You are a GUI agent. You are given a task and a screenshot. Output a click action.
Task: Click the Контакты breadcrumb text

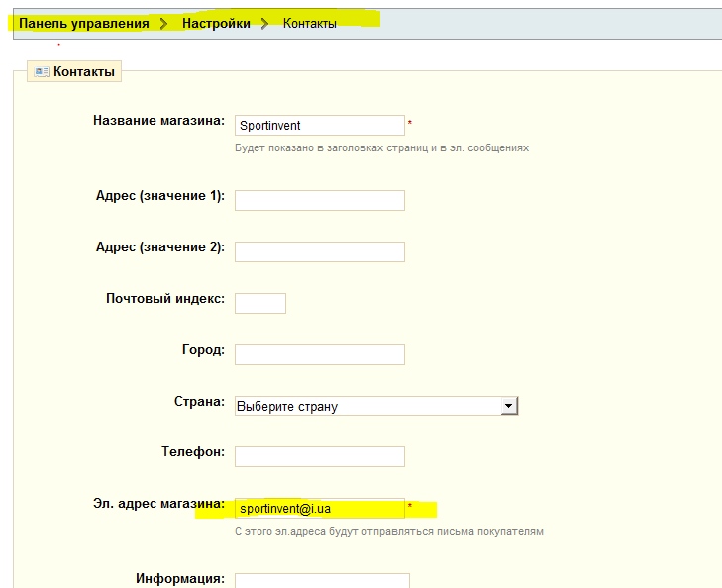coord(309,23)
